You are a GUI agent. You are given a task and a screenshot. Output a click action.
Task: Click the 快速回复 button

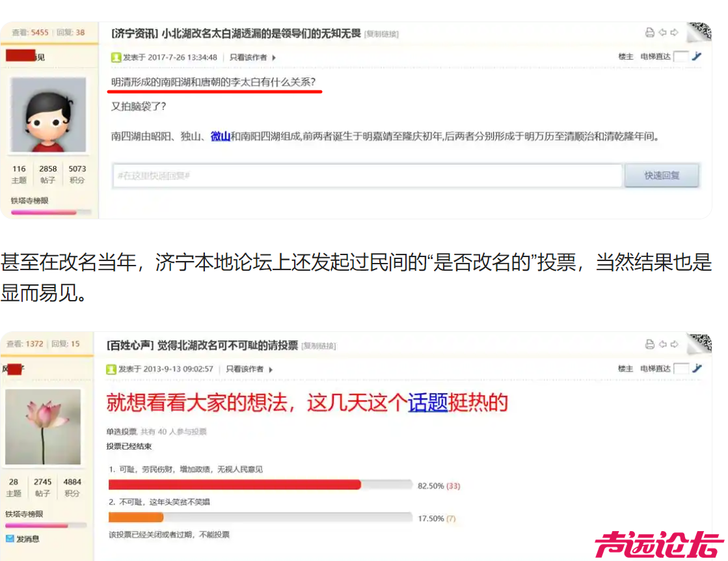point(662,176)
